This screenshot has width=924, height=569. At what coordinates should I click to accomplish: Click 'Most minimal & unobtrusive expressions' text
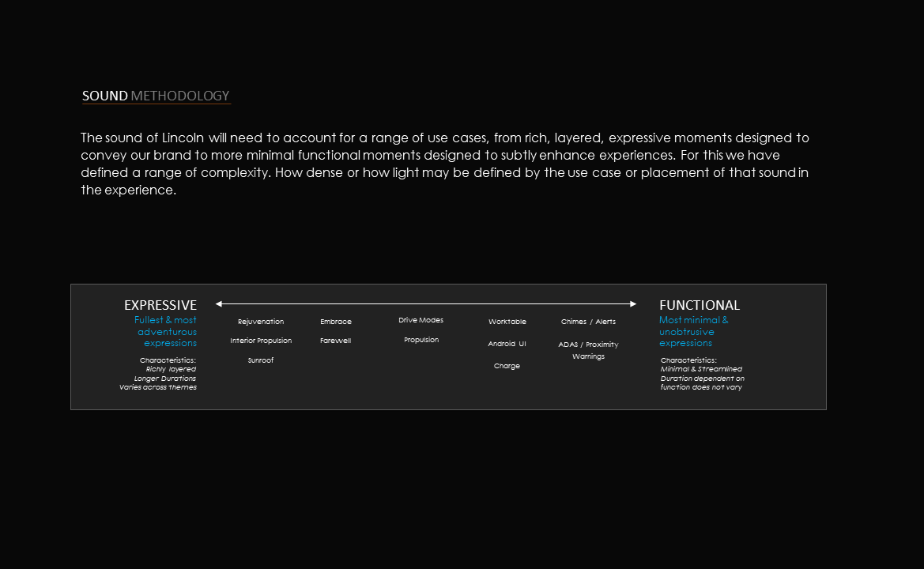click(x=693, y=332)
